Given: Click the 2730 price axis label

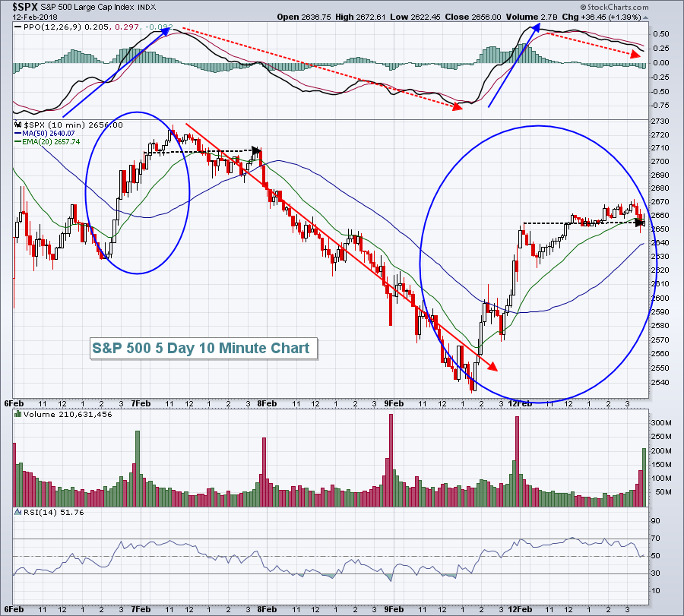Looking at the screenshot, I should click(660, 122).
